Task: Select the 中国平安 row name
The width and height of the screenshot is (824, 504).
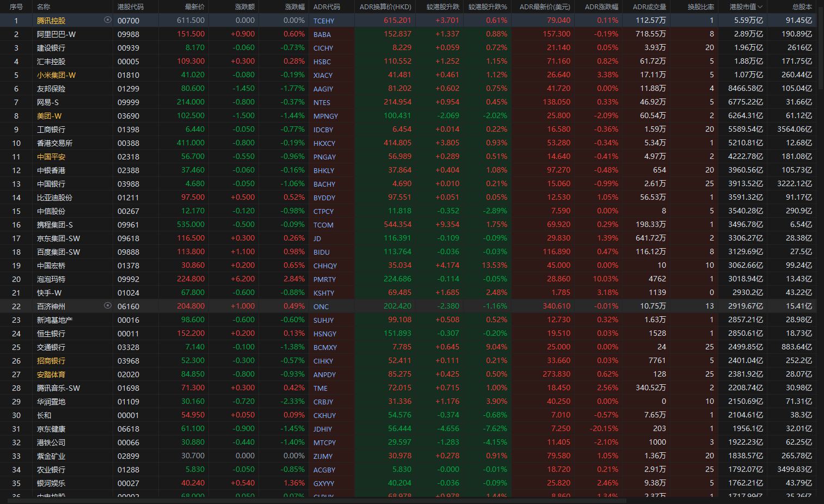Action: pyautogui.click(x=51, y=157)
